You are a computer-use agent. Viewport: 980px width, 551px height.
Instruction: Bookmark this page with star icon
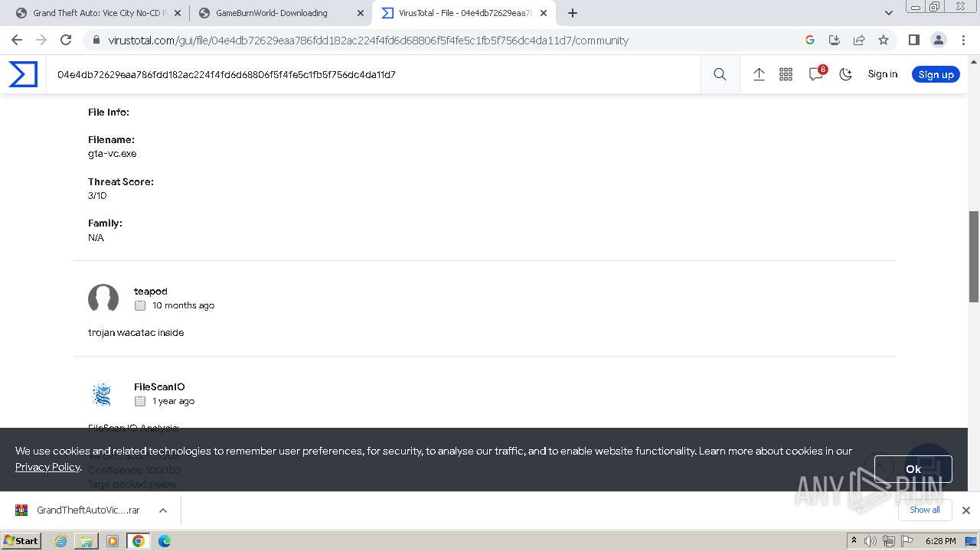pyautogui.click(x=884, y=40)
